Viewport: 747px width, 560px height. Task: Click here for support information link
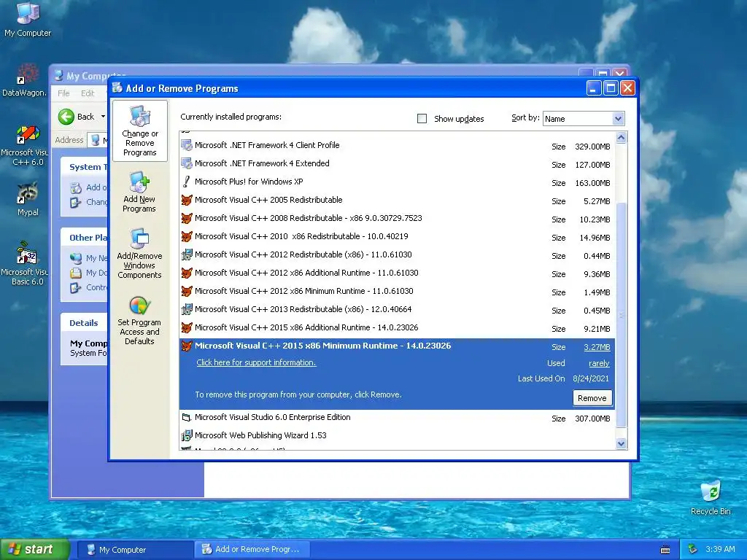[x=256, y=362]
